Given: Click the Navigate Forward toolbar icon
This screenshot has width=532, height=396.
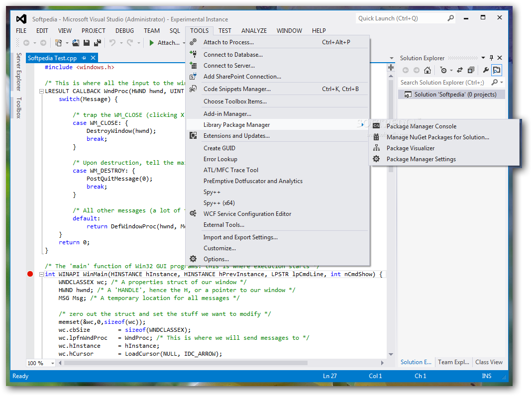Looking at the screenshot, I should [43, 43].
